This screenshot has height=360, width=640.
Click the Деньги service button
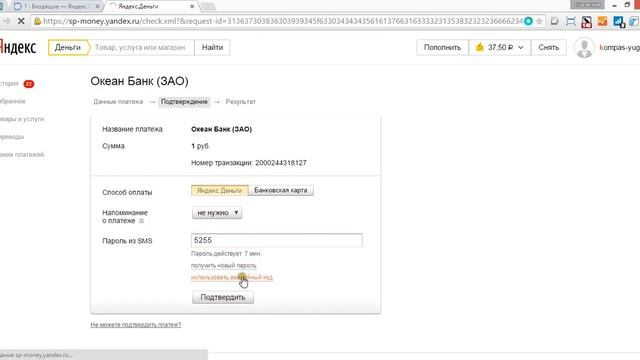[x=68, y=47]
